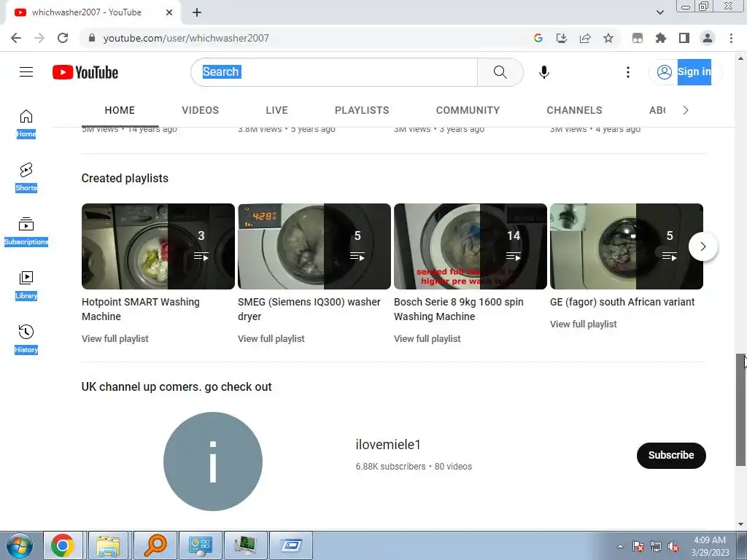Reload the current page

click(x=63, y=38)
